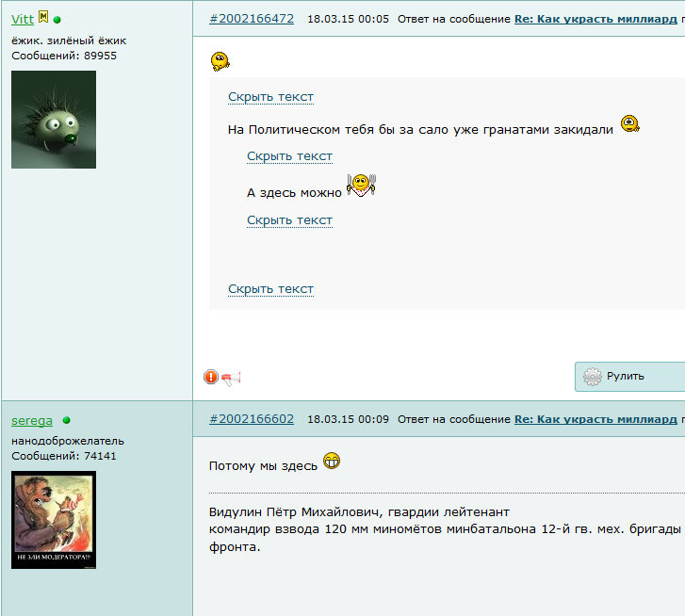Click the gear icon on Рулить button
Image resolution: width=685 pixels, height=616 pixels.
[593, 377]
